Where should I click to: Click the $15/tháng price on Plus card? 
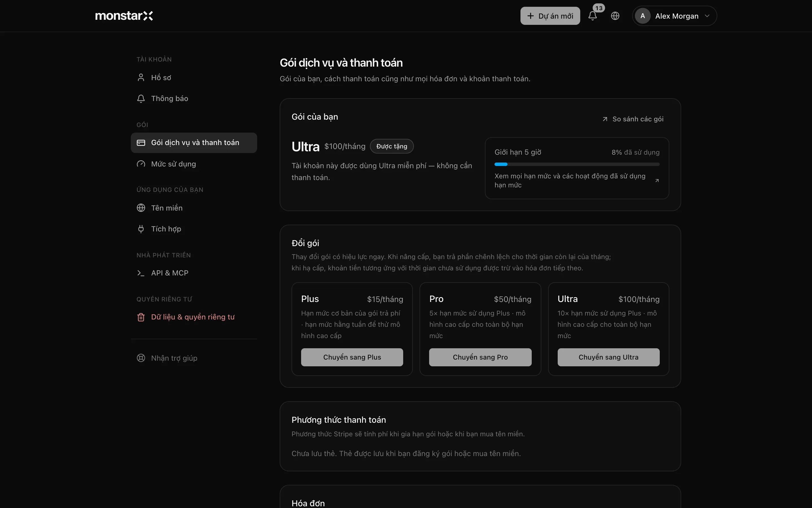(385, 299)
